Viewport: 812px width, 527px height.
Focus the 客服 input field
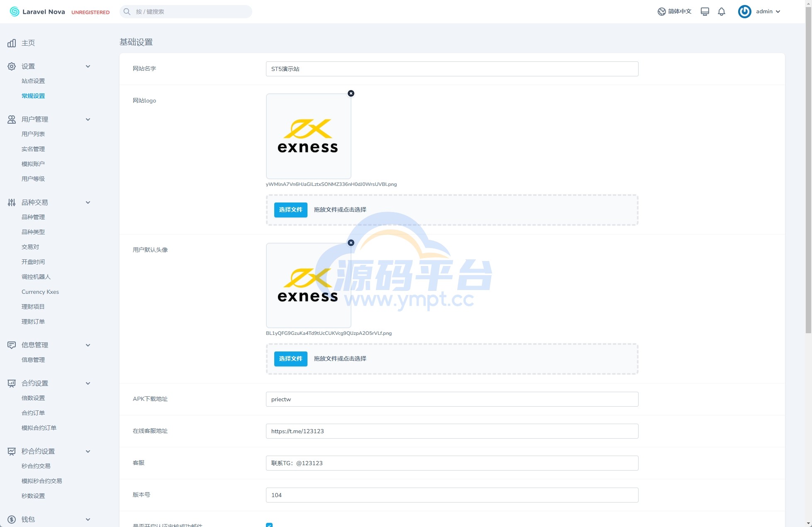452,463
